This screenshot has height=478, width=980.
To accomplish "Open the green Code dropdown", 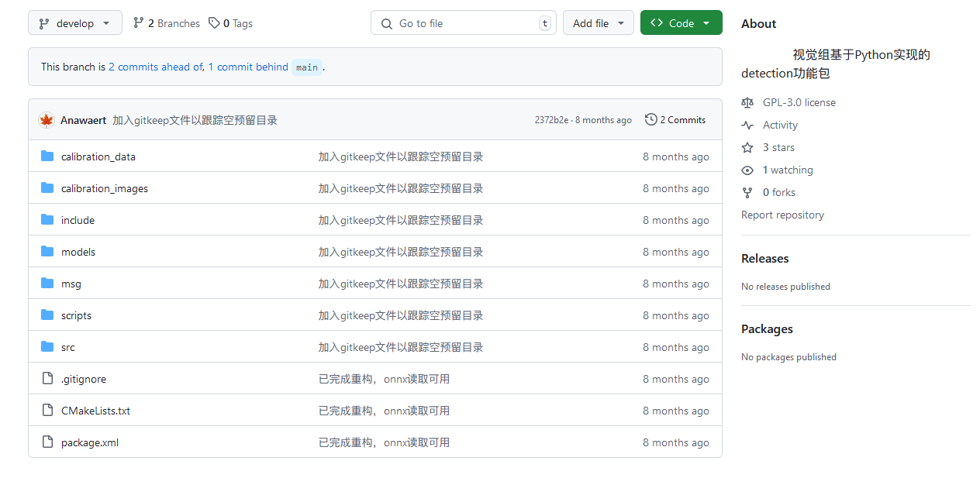I will click(681, 23).
